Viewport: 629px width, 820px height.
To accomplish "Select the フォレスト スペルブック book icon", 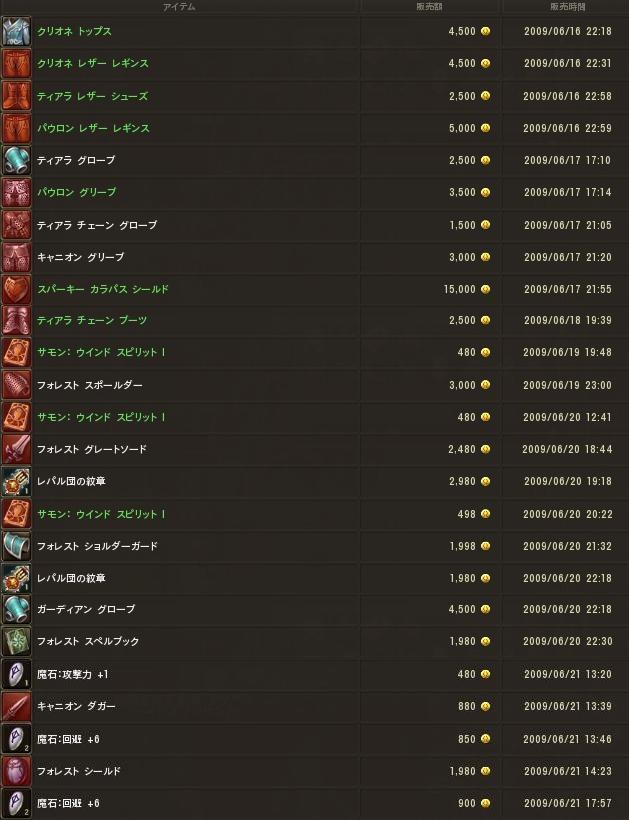I will [16, 641].
